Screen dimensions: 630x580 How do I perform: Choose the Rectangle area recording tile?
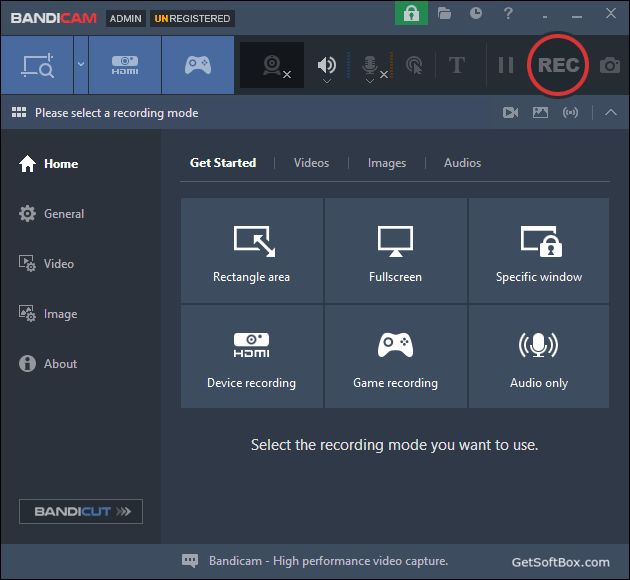tap(252, 250)
